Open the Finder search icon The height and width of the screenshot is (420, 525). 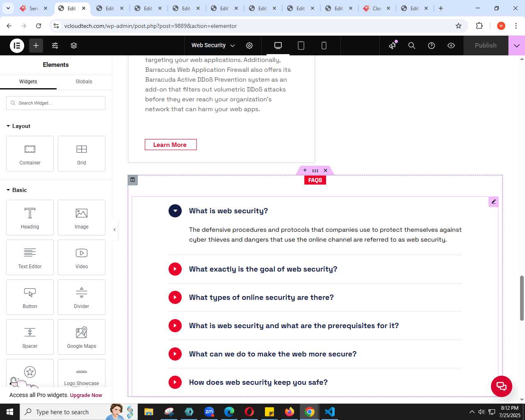pos(412,46)
